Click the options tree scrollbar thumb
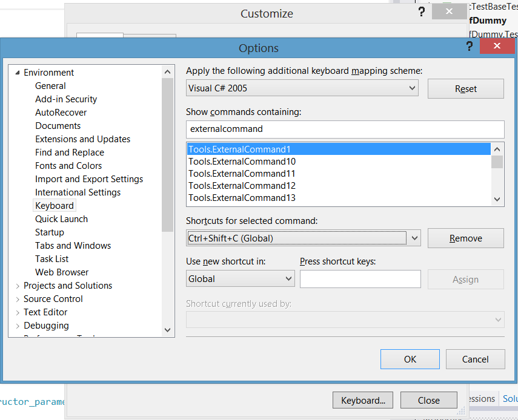Screen dimensions: 518x420 [x=167, y=155]
